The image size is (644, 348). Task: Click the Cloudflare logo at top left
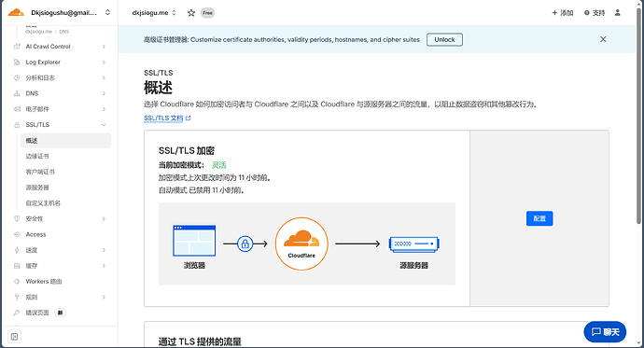pos(16,13)
